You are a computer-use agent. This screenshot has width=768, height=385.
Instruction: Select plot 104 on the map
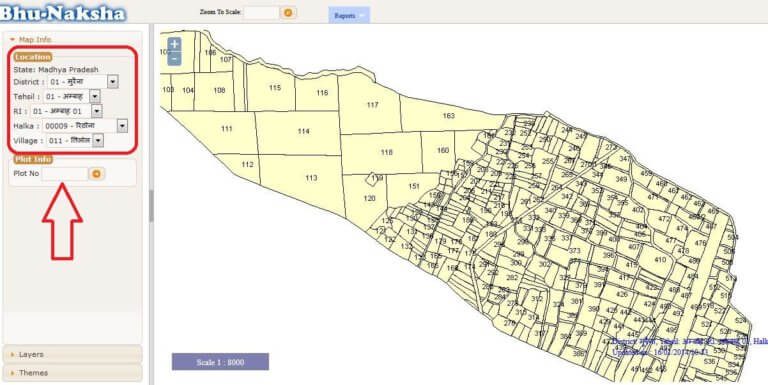point(188,90)
